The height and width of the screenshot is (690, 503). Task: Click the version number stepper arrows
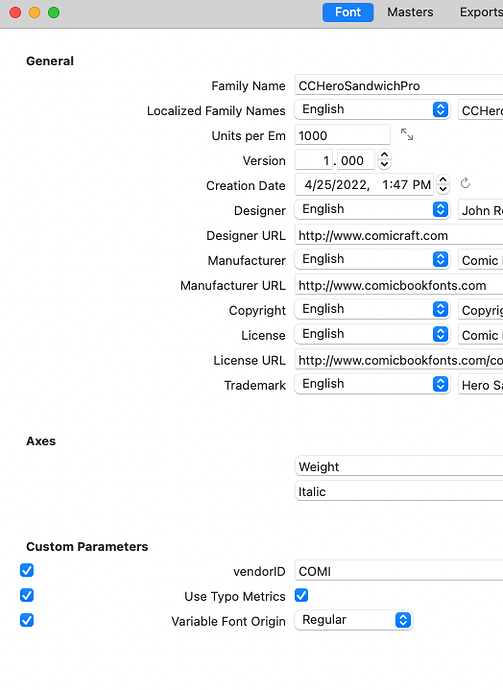coord(384,159)
